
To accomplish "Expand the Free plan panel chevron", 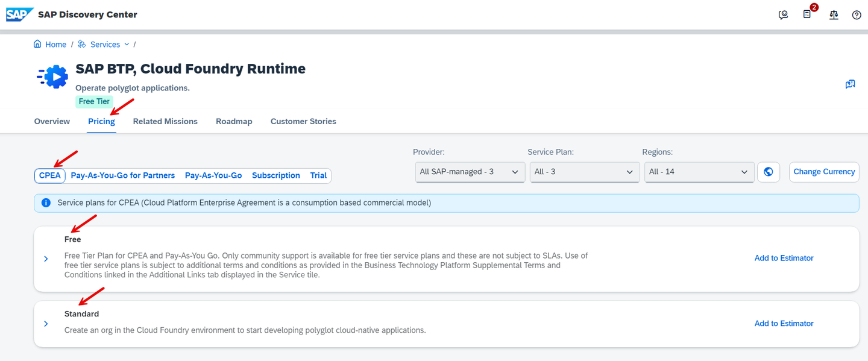I will pos(46,259).
